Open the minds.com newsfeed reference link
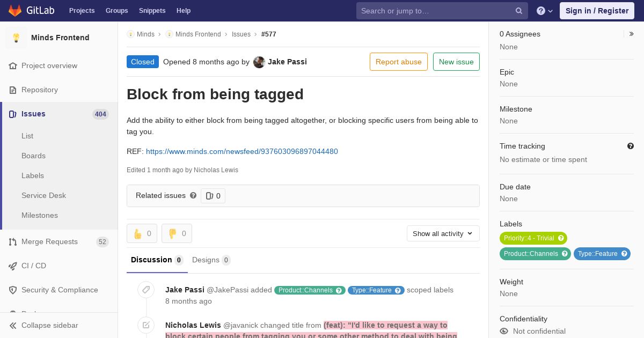This screenshot has width=644, height=338. click(x=242, y=151)
